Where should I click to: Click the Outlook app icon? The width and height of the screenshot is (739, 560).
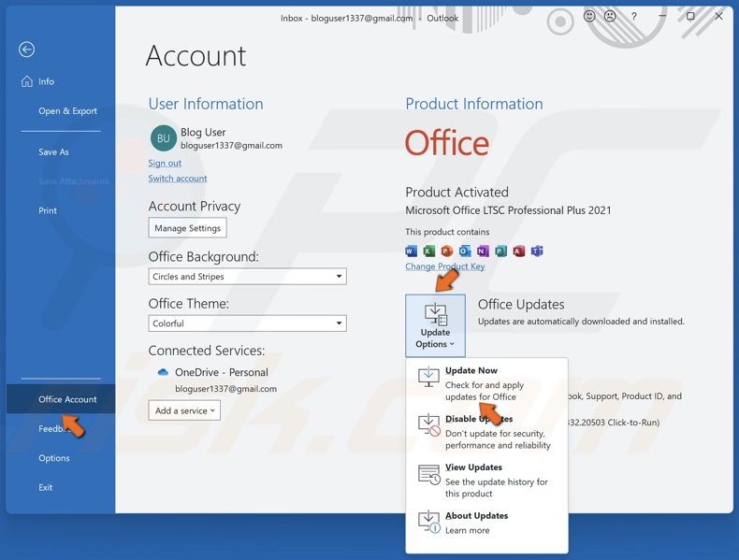[465, 251]
